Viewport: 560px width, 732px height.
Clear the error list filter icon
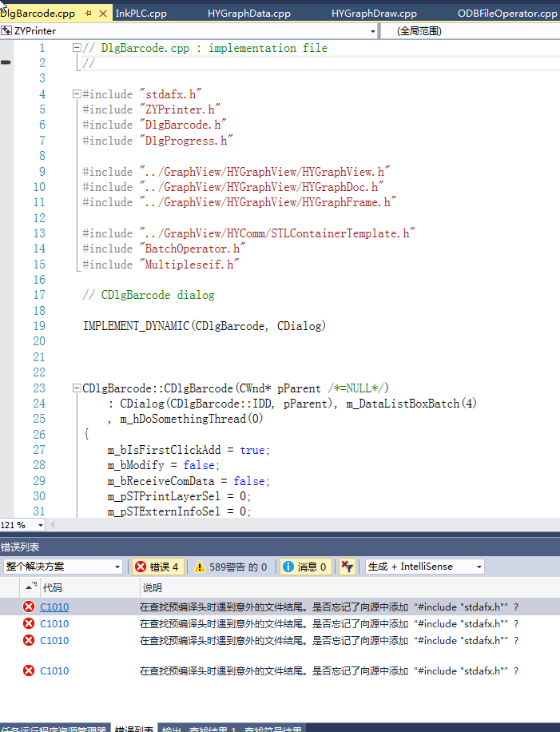pos(347,567)
